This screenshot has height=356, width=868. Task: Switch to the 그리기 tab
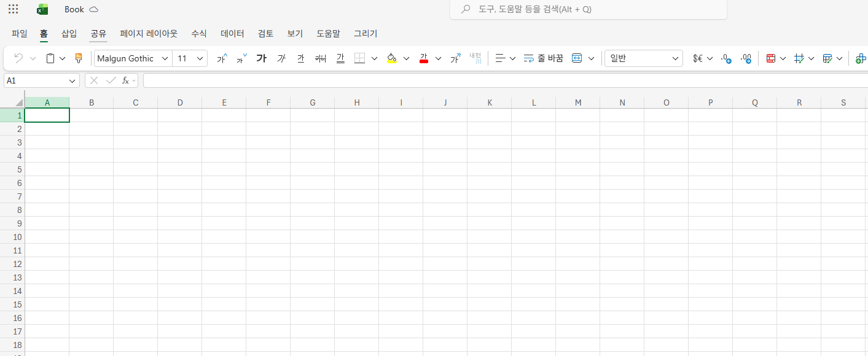(366, 34)
